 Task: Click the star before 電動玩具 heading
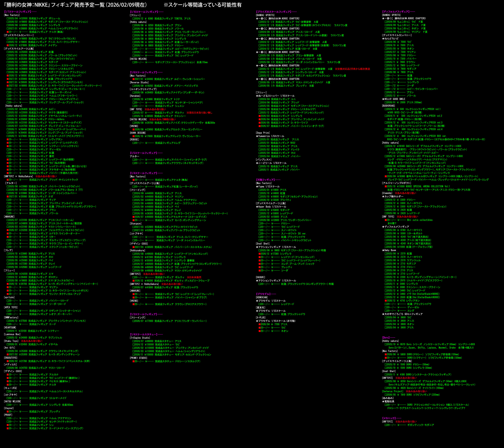pyautogui.click(x=383, y=402)
